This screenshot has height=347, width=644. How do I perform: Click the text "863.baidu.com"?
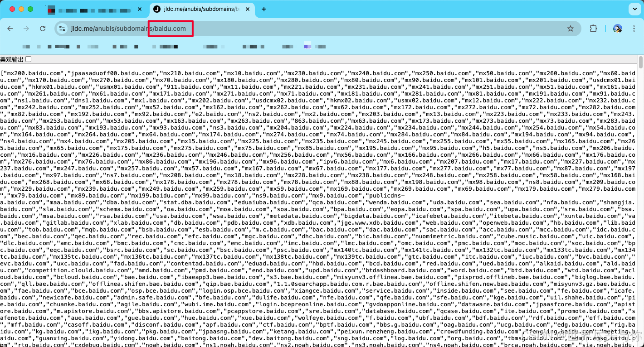point(317,121)
